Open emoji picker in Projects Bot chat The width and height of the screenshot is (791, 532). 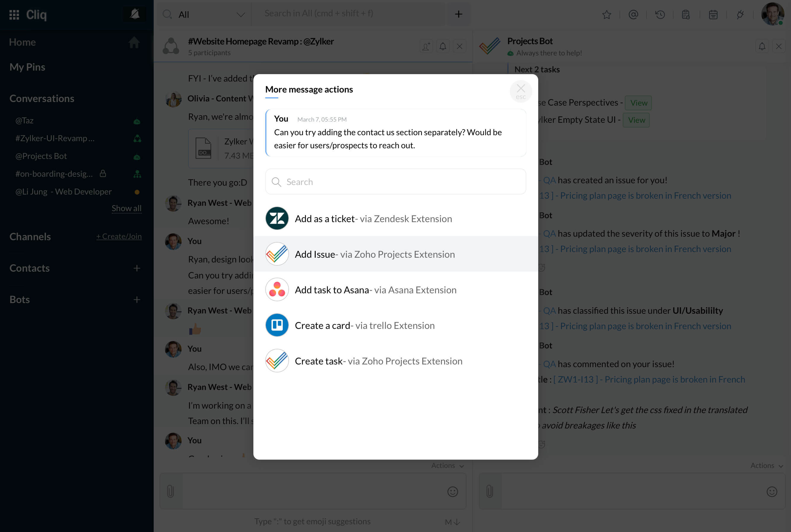(772, 492)
